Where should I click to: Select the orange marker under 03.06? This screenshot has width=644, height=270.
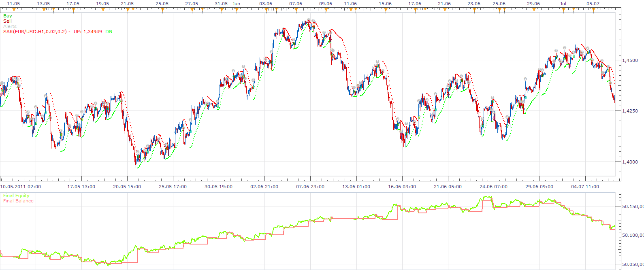click(266, 10)
